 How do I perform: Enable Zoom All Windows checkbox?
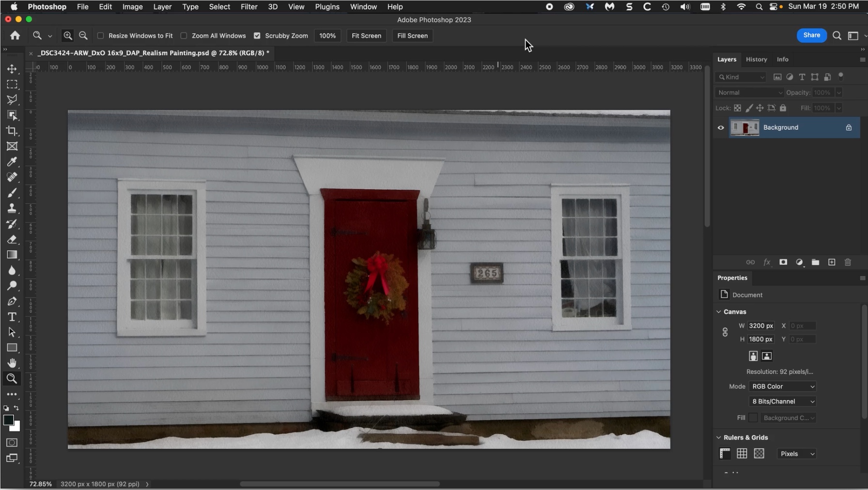[184, 36]
